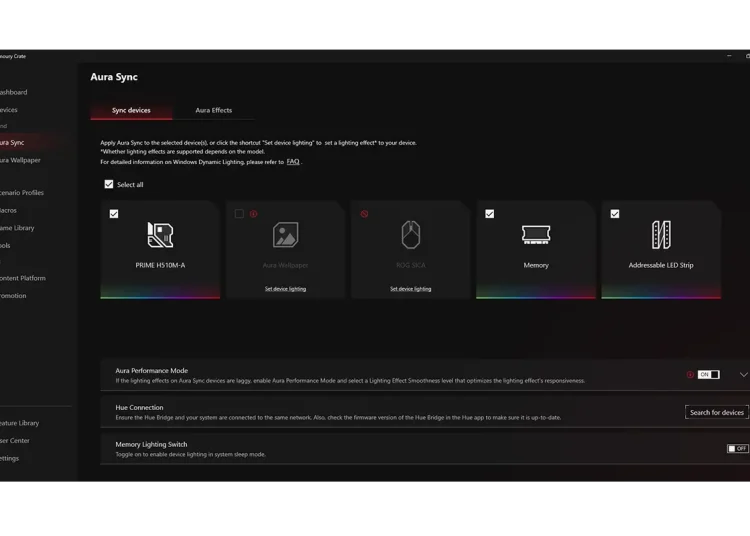Toggle the Select all checkbox
This screenshot has height=536, width=750.
tap(109, 184)
